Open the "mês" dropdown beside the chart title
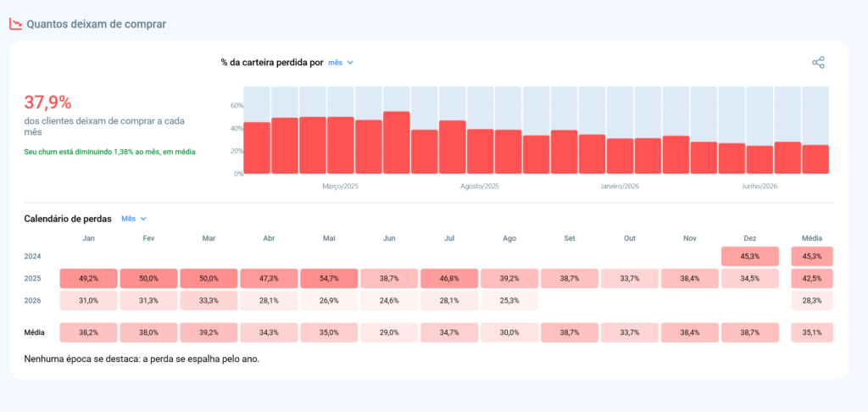 coord(341,63)
